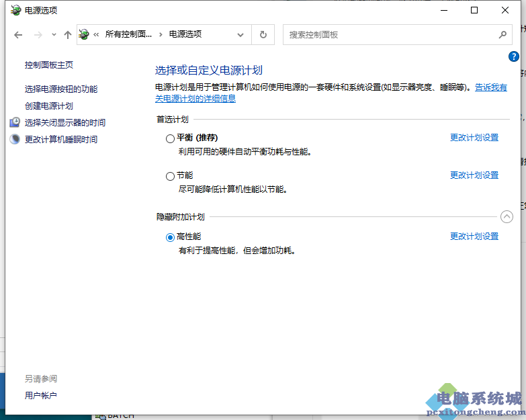
Task: Open 选择电源按钮的功能 in sidebar
Action: [x=61, y=89]
